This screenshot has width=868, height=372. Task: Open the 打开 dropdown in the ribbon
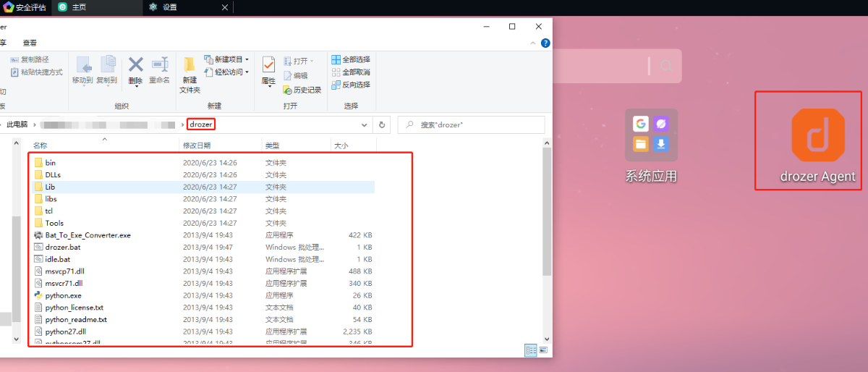pos(299,61)
